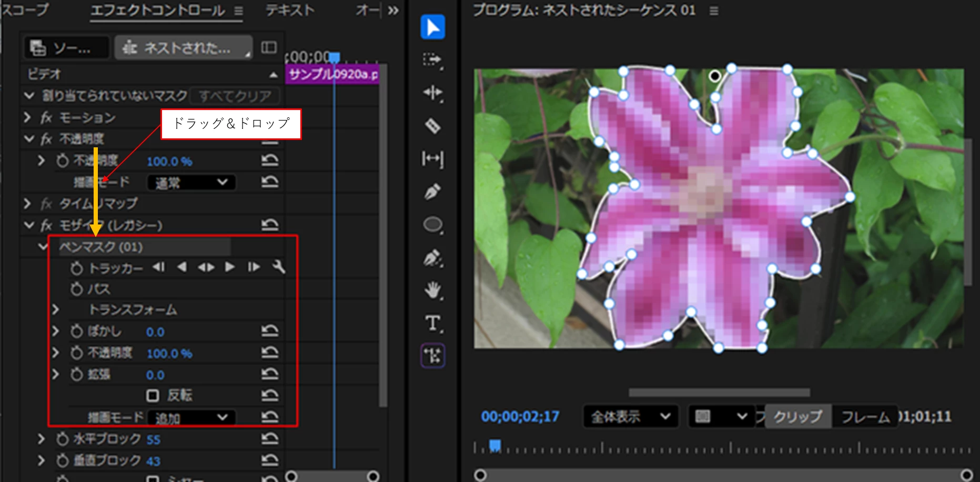This screenshot has width=980, height=482.
Task: Click the すべてクリア button
Action: click(235, 96)
